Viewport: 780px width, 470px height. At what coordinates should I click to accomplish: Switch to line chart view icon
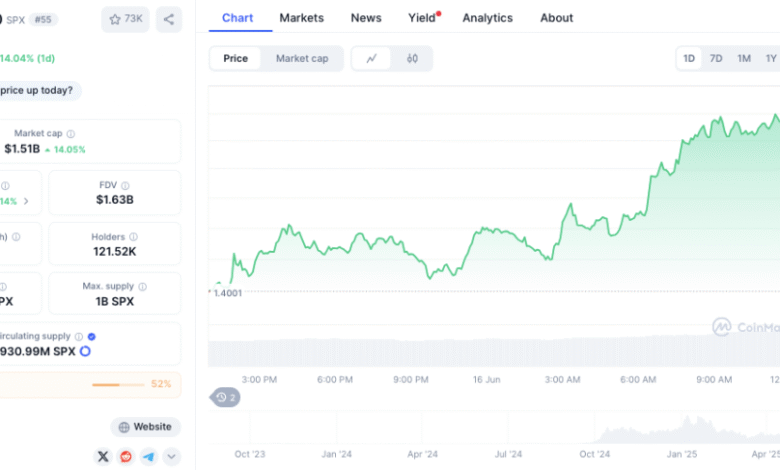tap(372, 58)
